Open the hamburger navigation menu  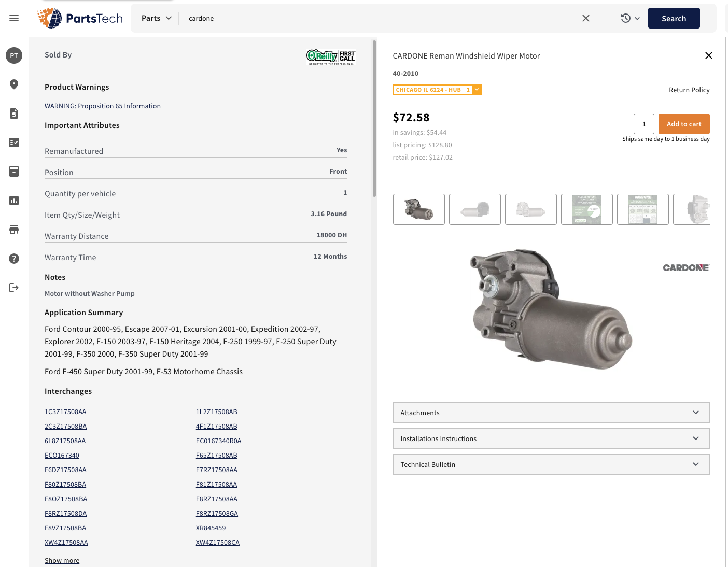(14, 18)
